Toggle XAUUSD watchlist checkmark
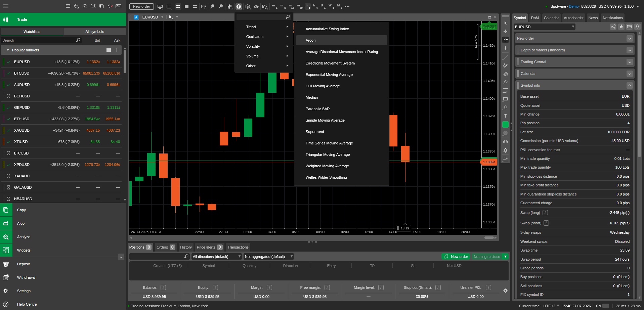This screenshot has height=310, width=644. tap(8, 130)
